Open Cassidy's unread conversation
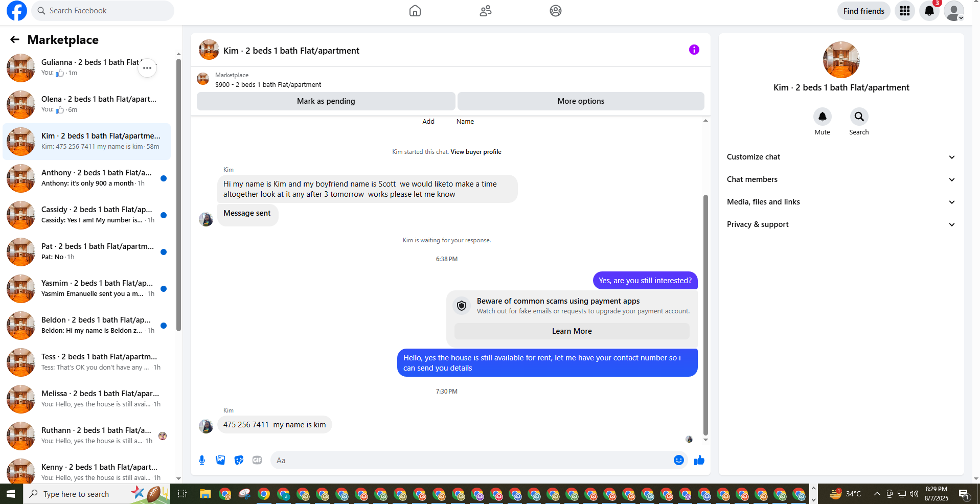The height and width of the screenshot is (504, 980). 87,215
